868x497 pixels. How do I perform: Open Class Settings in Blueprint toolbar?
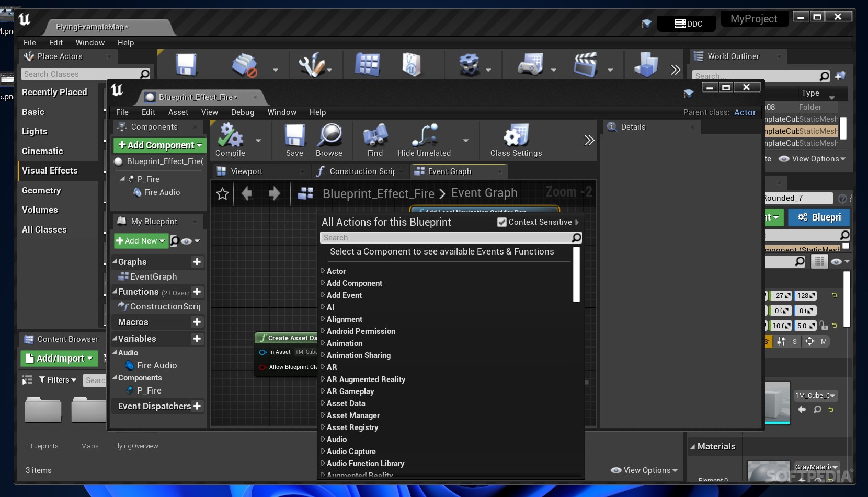[x=516, y=140]
